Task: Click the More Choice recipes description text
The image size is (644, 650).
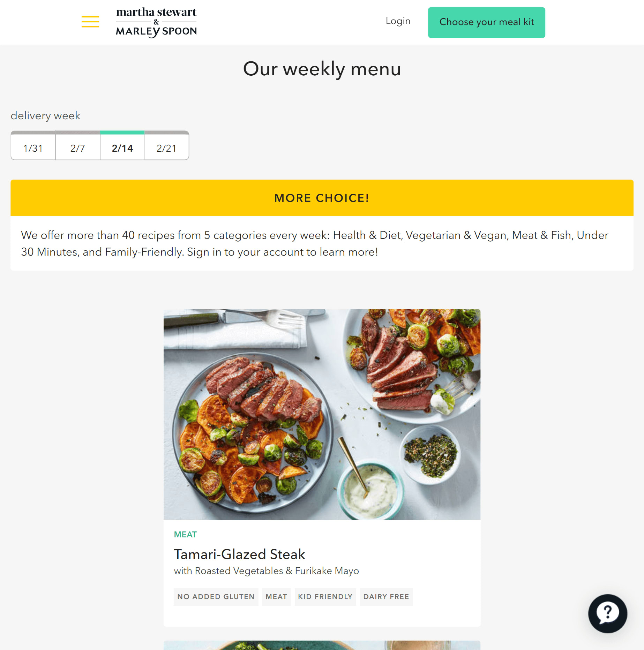Action: click(315, 243)
